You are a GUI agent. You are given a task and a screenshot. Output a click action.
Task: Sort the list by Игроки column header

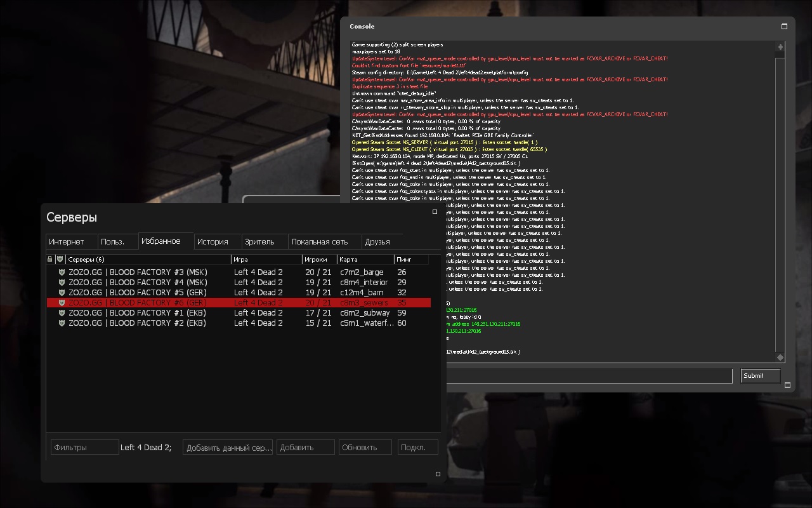coord(318,259)
